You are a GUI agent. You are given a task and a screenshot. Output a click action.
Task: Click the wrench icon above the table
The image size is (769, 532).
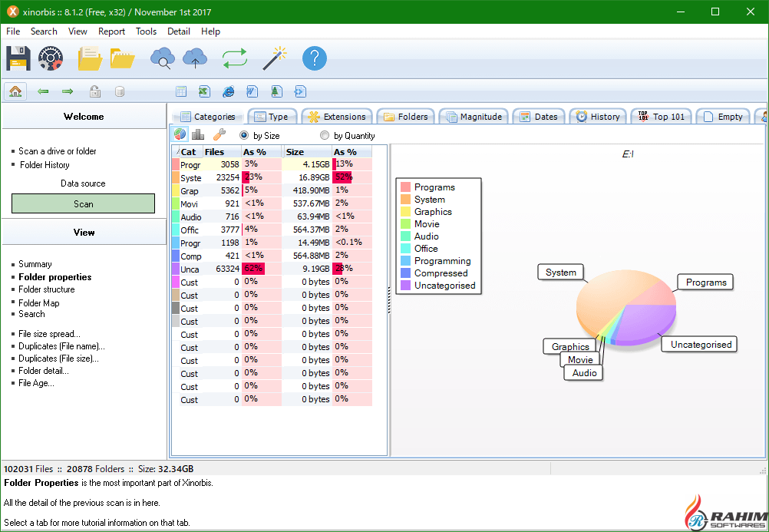pyautogui.click(x=219, y=135)
